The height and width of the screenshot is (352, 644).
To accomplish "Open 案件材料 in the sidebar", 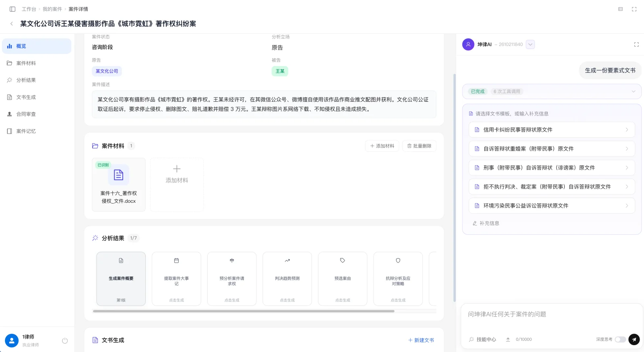I will pyautogui.click(x=37, y=63).
